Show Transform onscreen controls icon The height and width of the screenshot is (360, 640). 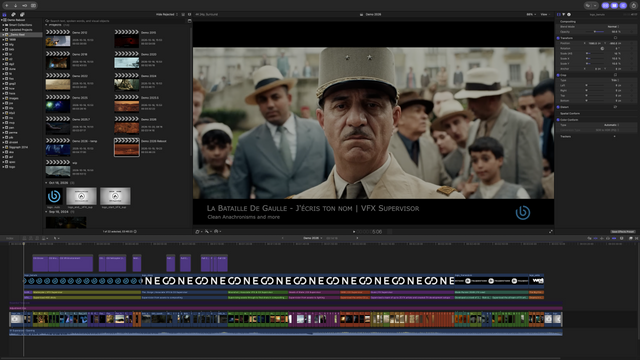click(x=616, y=38)
